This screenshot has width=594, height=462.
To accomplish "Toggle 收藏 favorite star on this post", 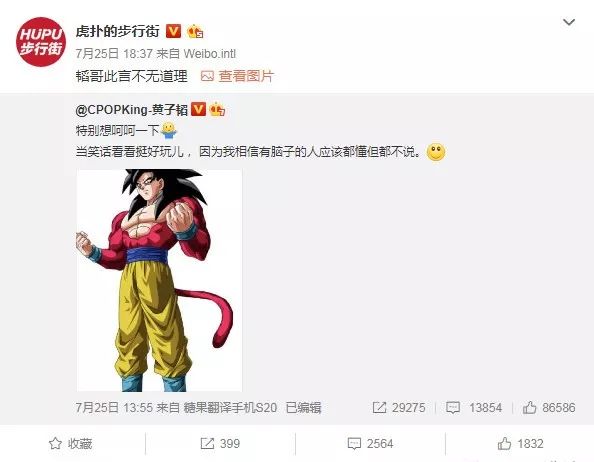I will pyautogui.click(x=70, y=443).
